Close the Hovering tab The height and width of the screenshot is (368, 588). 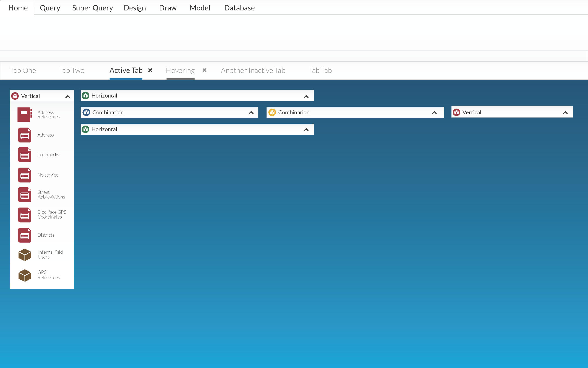[204, 70]
